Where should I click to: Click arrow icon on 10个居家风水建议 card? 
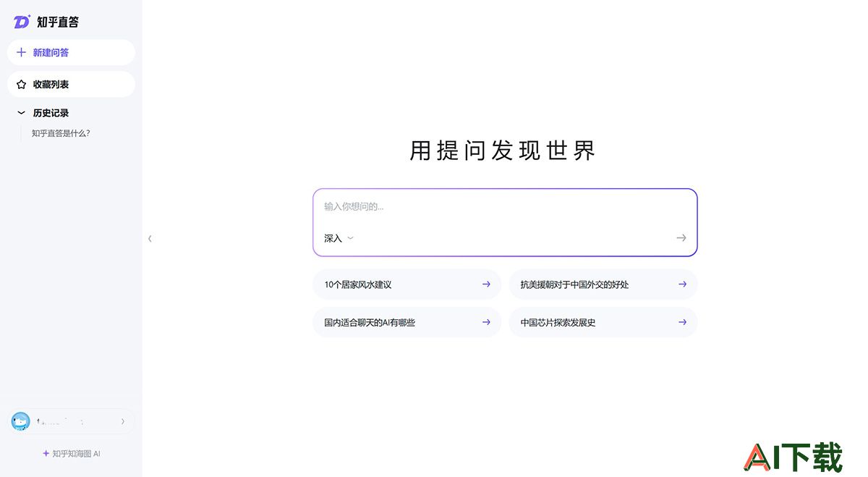pyautogui.click(x=486, y=284)
